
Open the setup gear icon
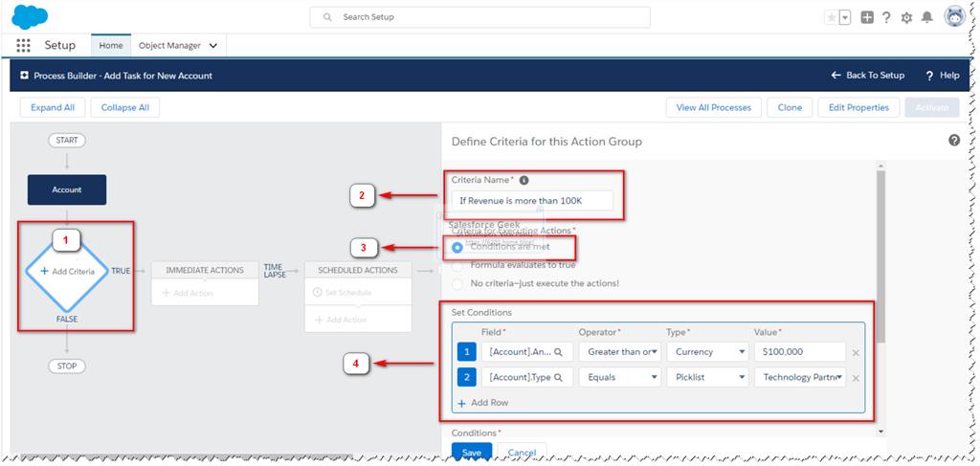pyautogui.click(x=907, y=18)
